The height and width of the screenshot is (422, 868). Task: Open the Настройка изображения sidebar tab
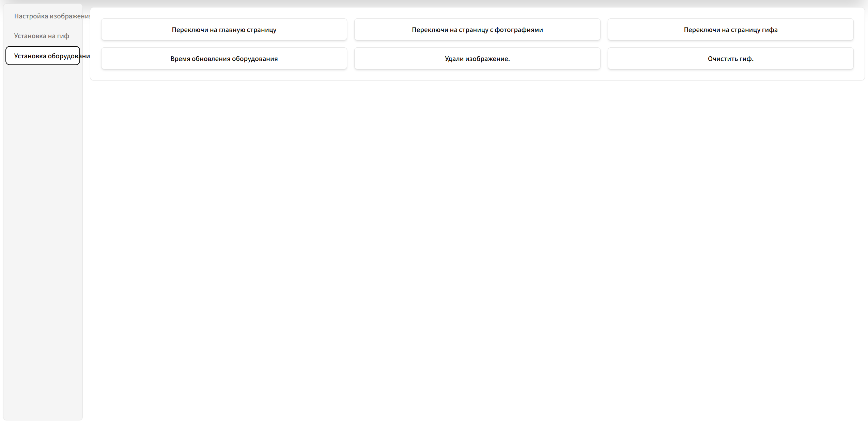click(43, 16)
